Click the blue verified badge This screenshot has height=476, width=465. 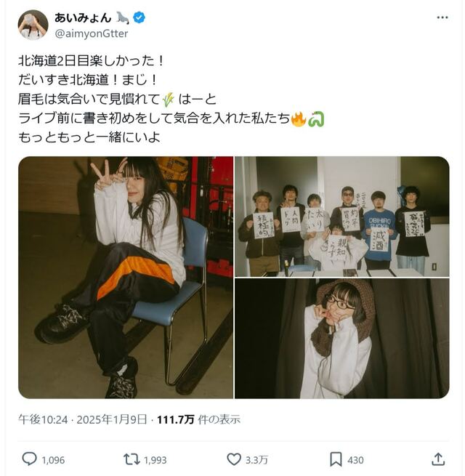[139, 17]
